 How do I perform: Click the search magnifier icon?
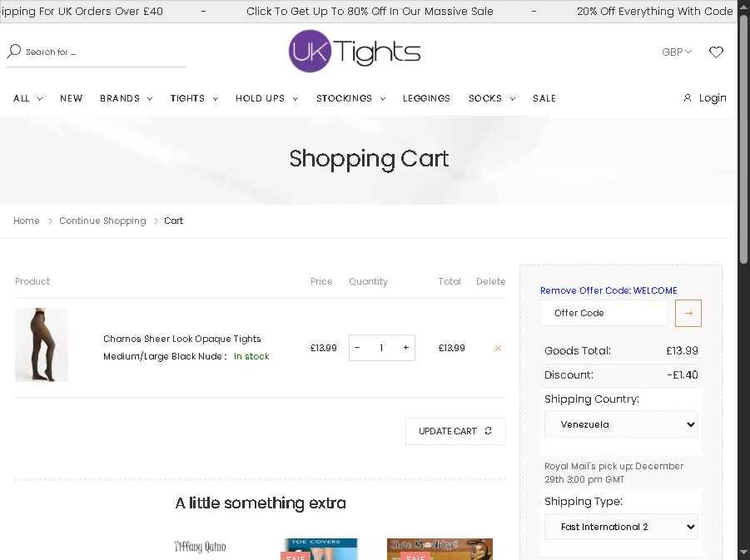pos(14,51)
